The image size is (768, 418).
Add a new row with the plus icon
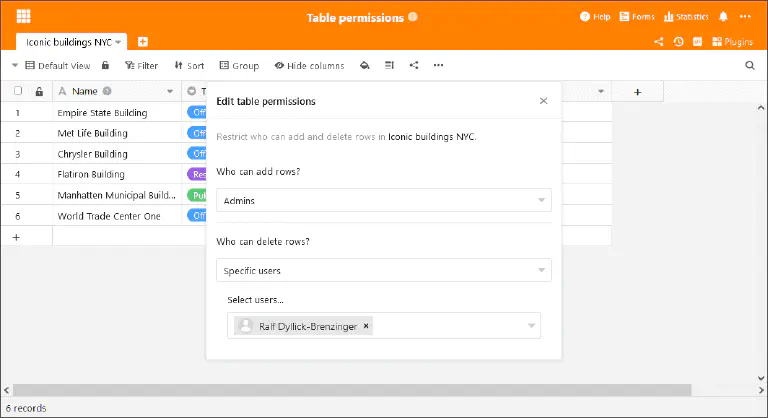(16, 237)
